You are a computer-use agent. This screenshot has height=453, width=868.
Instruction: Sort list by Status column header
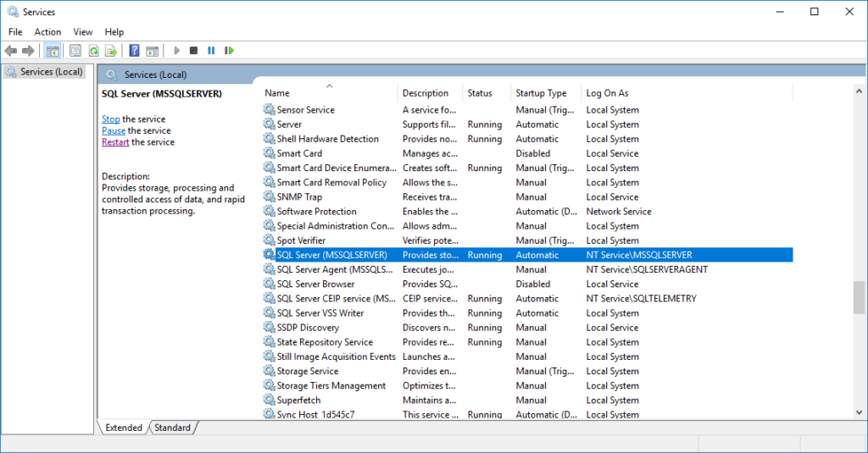[480, 93]
